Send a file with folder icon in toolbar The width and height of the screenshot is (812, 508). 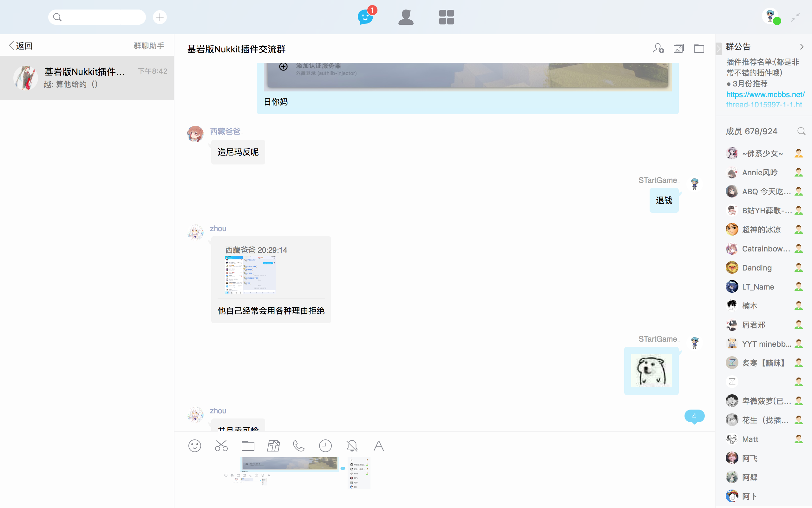point(248,446)
